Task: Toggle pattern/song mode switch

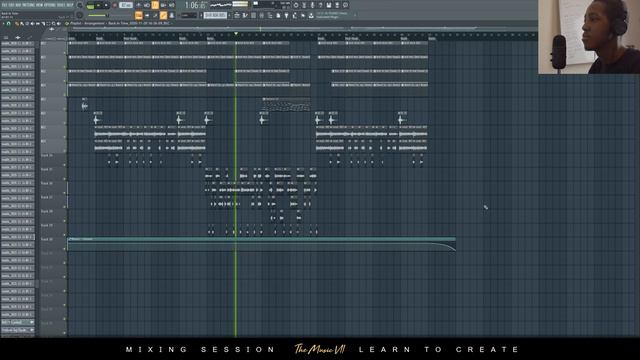Action: 91,6
